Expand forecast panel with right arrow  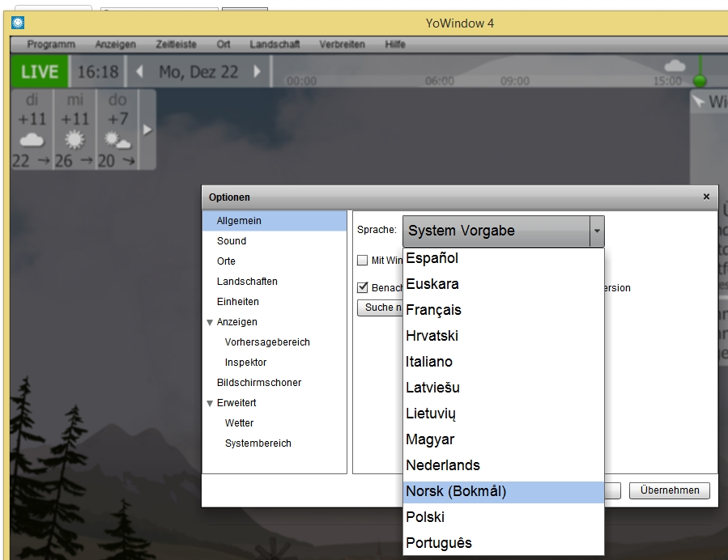click(147, 129)
